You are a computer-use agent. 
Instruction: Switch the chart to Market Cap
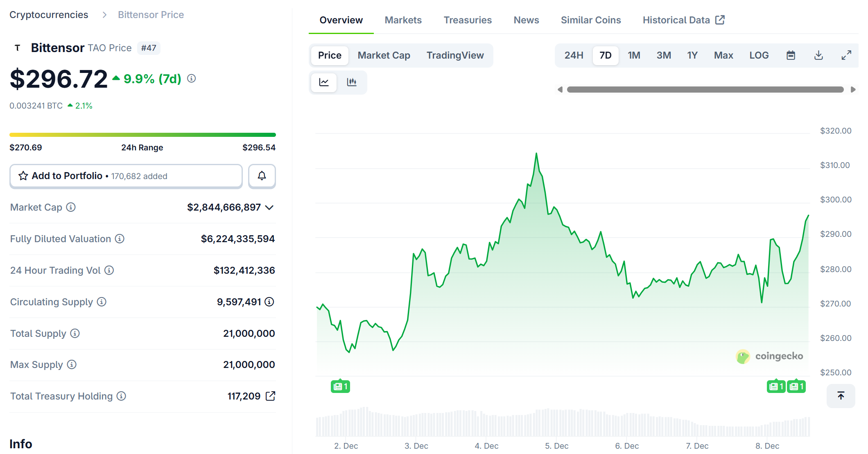click(384, 55)
